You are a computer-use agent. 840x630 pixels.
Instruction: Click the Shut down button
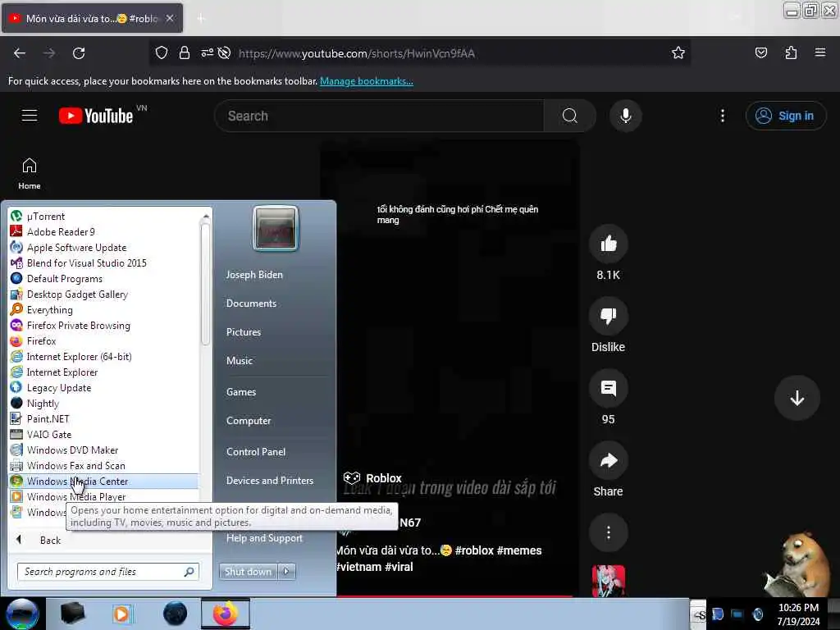pos(248,572)
